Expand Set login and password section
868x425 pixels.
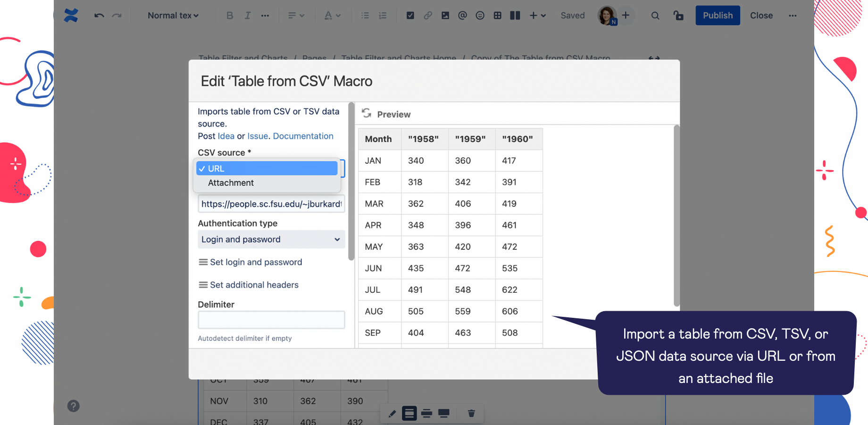(x=250, y=262)
